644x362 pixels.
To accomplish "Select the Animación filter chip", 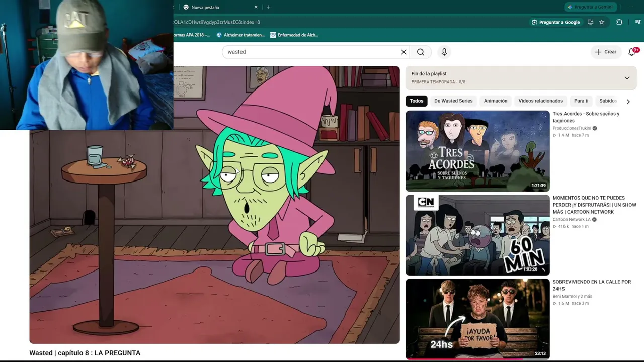I will (x=496, y=101).
